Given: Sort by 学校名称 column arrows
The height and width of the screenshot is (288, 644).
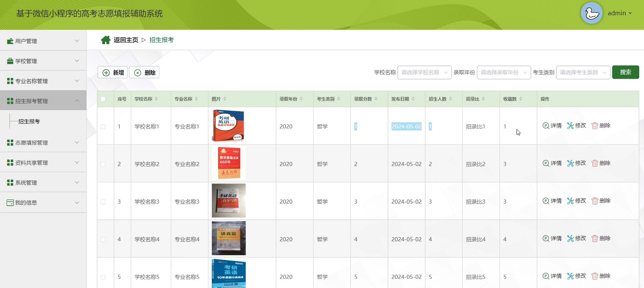Looking at the screenshot, I should 156,99.
